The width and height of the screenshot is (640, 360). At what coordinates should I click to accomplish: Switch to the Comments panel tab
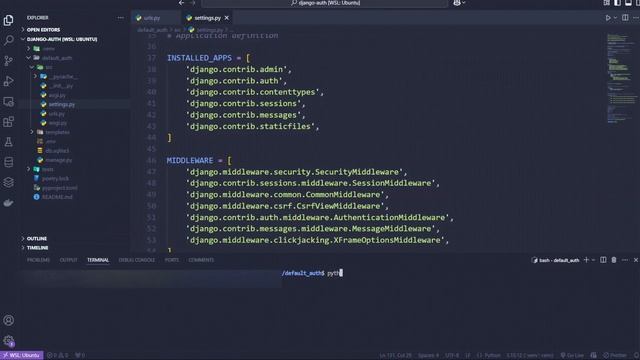click(x=201, y=260)
